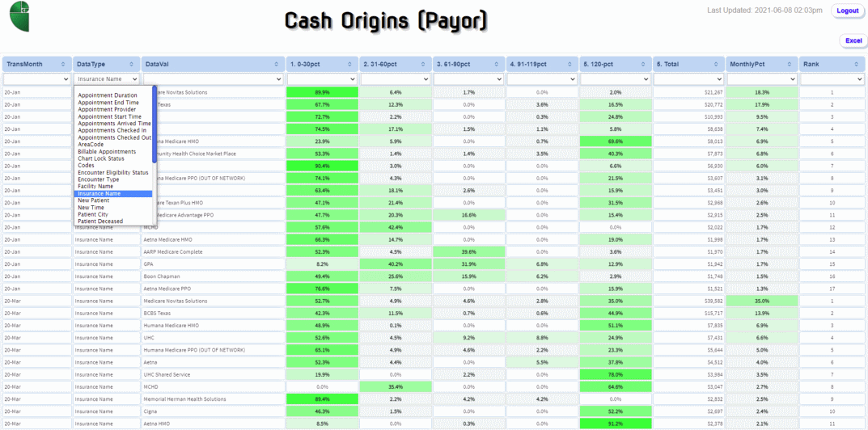This screenshot has height=430, width=868.
Task: Open the 1. 0-30pct filter dropdown
Action: pyautogui.click(x=322, y=79)
